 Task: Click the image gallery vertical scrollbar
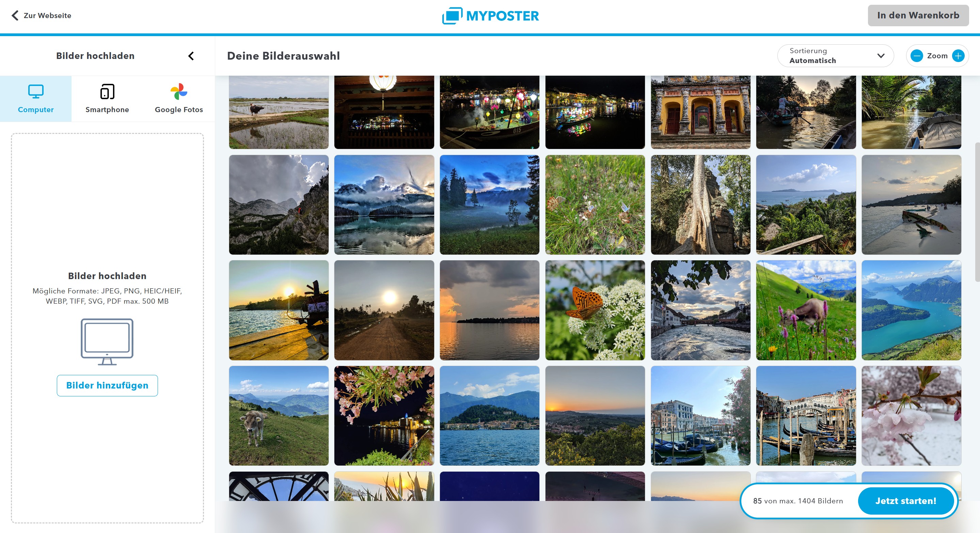977,212
